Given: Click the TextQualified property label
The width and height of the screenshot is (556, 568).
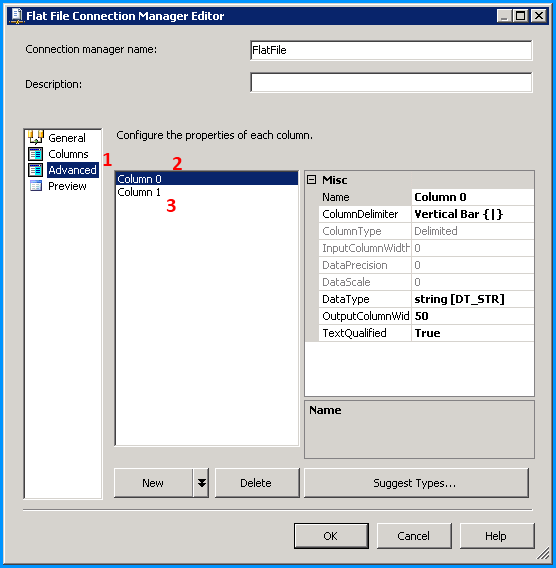Looking at the screenshot, I should pyautogui.click(x=365, y=333).
